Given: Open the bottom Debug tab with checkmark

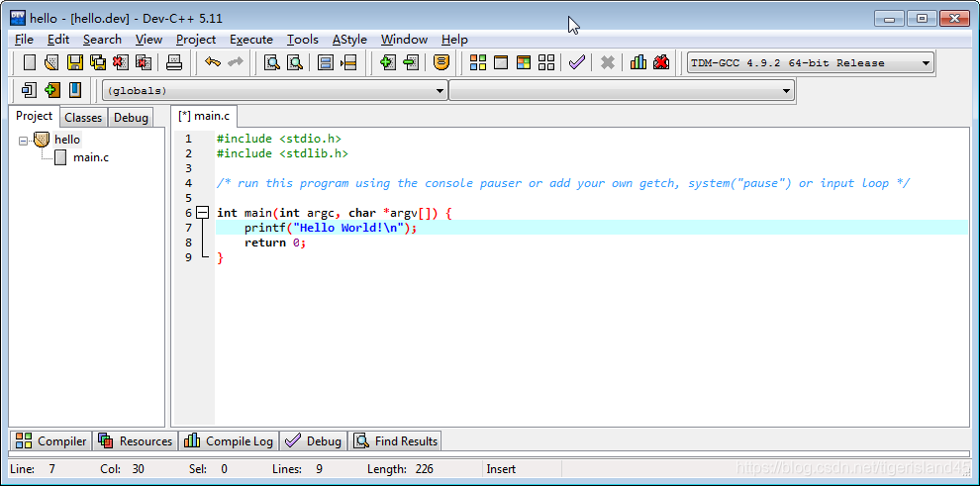Looking at the screenshot, I should click(x=313, y=441).
